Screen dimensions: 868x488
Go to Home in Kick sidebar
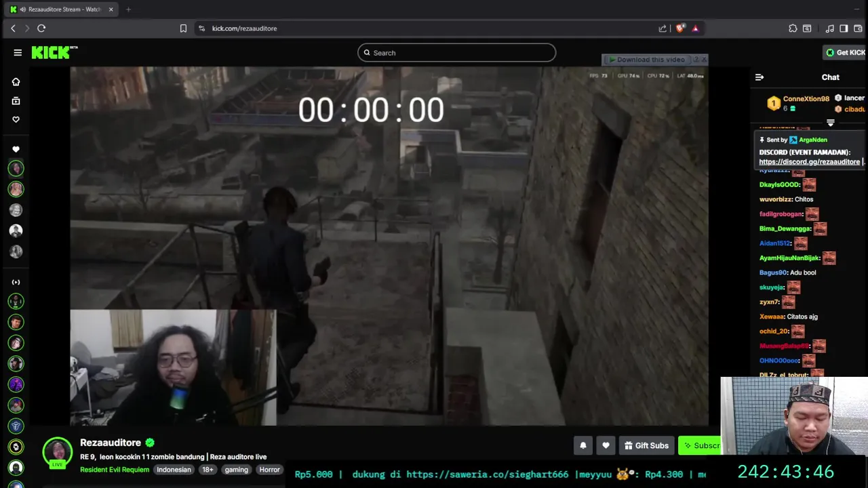16,81
